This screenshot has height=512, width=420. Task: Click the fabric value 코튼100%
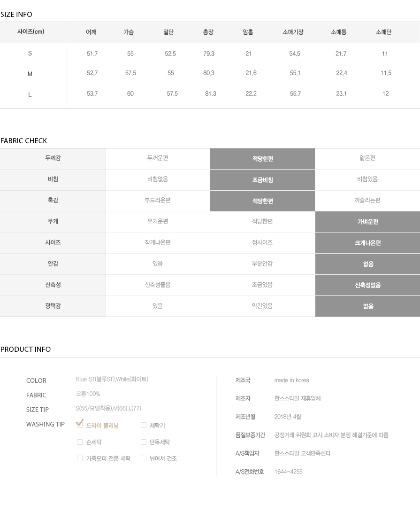tap(88, 394)
